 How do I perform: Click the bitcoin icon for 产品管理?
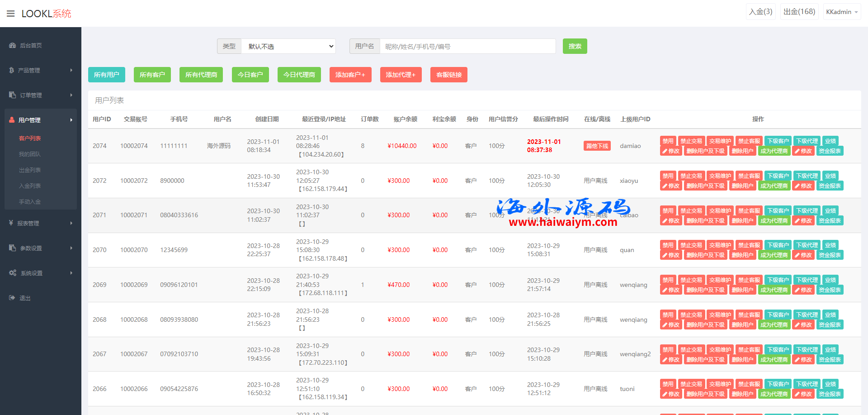click(12, 70)
